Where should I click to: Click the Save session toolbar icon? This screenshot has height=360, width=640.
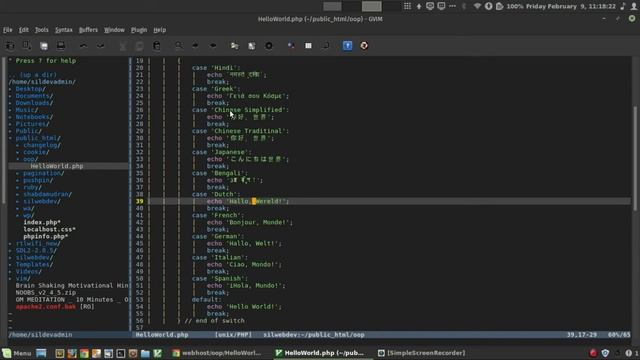pyautogui.click(x=252, y=46)
